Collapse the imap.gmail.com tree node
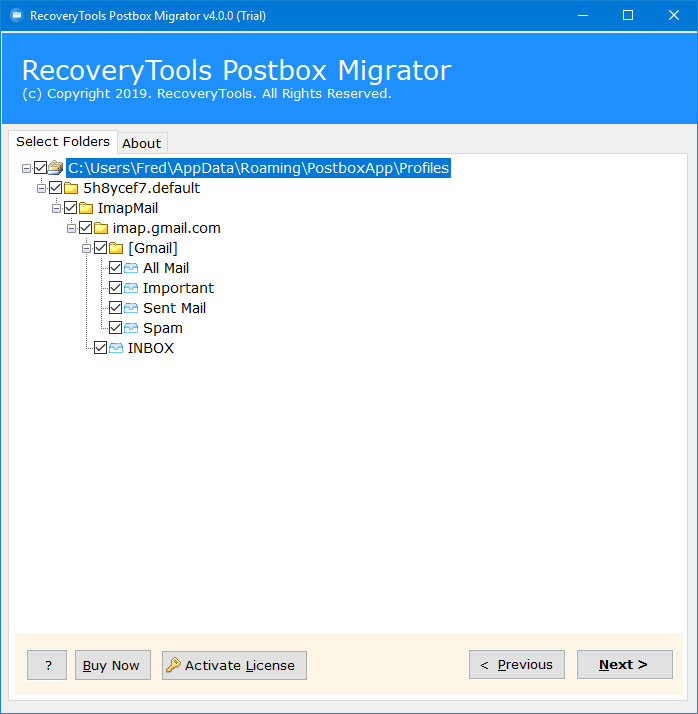This screenshot has width=698, height=714. tap(71, 229)
